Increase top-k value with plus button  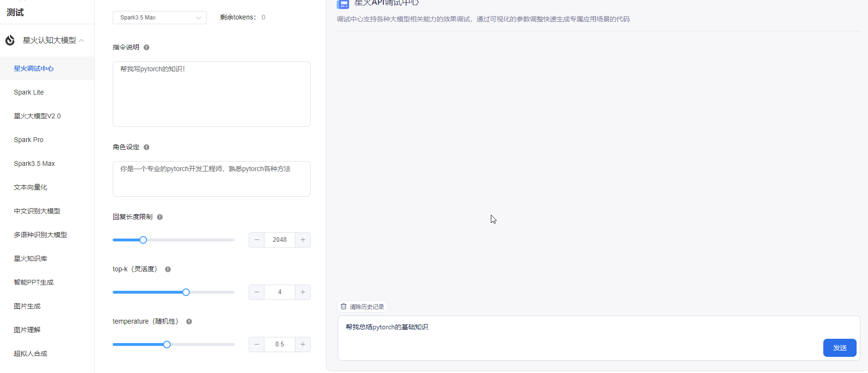[x=302, y=292]
